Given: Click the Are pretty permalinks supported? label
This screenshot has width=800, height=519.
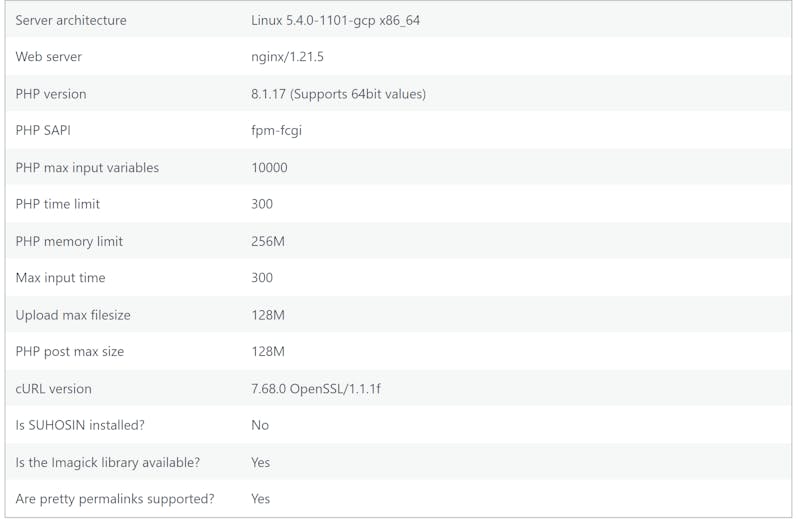Looking at the screenshot, I should (115, 499).
